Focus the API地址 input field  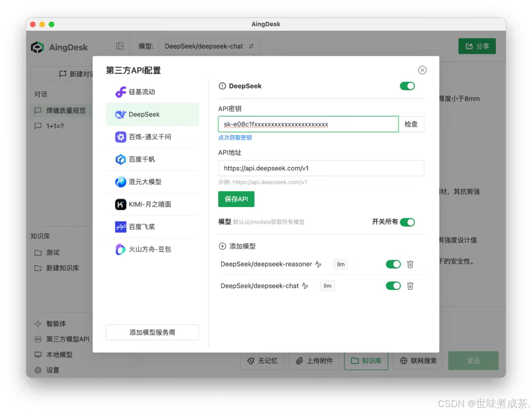321,169
